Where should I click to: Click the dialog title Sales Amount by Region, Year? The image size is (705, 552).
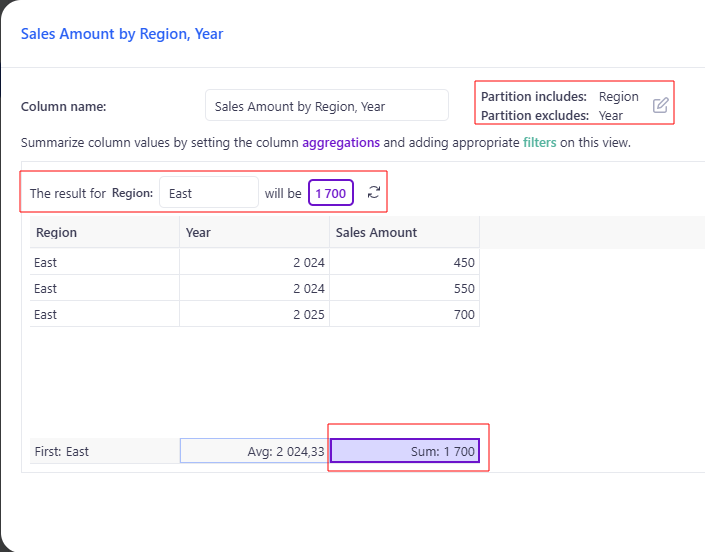[x=122, y=34]
